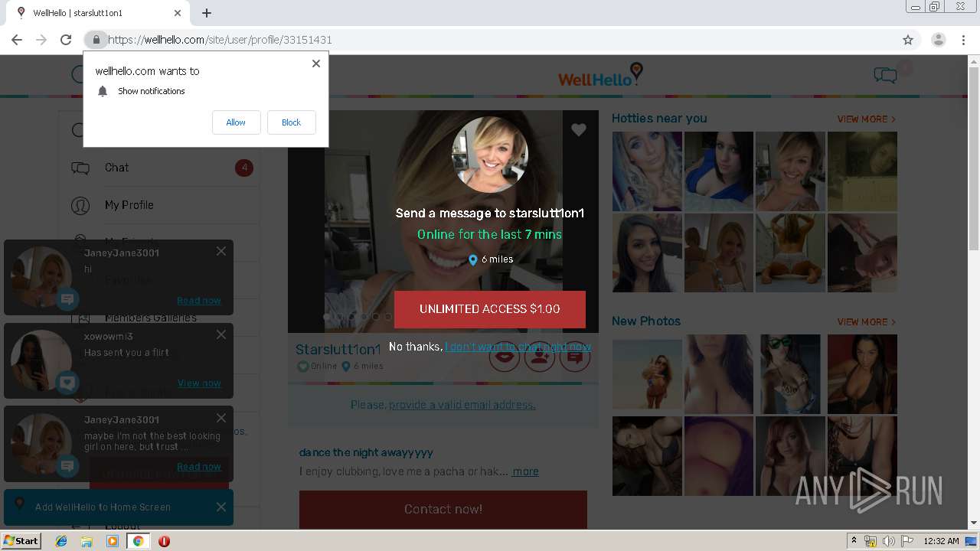Open the sunglasses photo in New Photos
980x551 pixels.
pos(790,374)
